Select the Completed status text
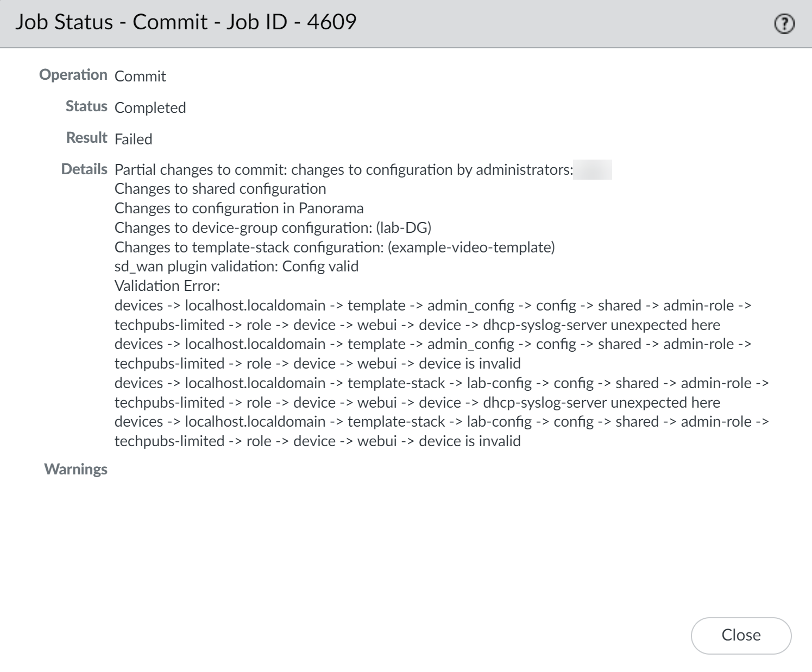The image size is (812, 672). tap(150, 107)
